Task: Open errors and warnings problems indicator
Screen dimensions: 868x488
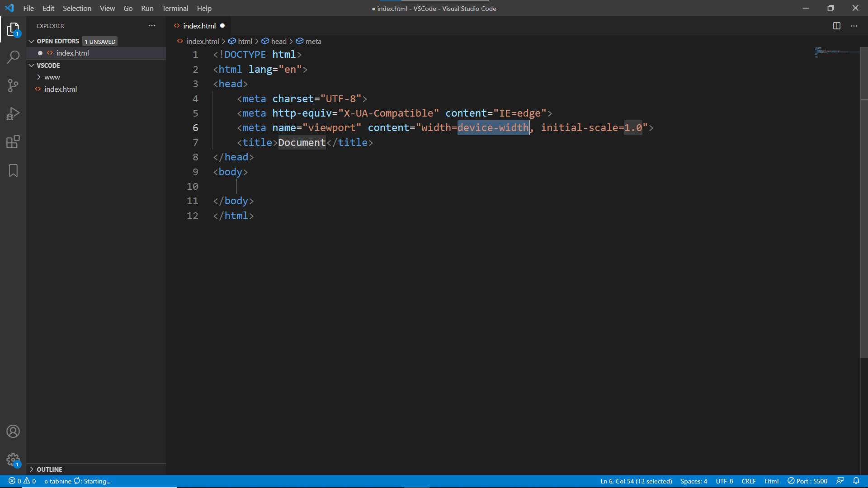Action: 22,481
